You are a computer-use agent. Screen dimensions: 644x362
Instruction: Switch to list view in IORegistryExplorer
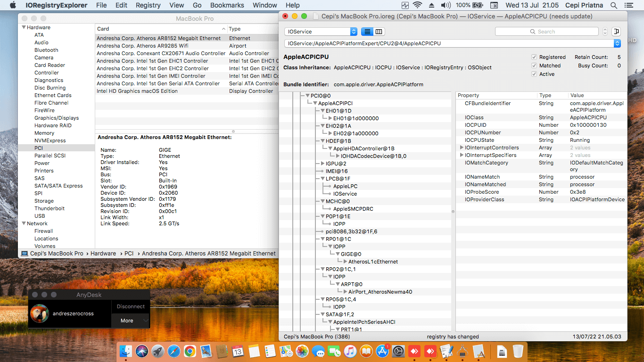[x=367, y=32]
